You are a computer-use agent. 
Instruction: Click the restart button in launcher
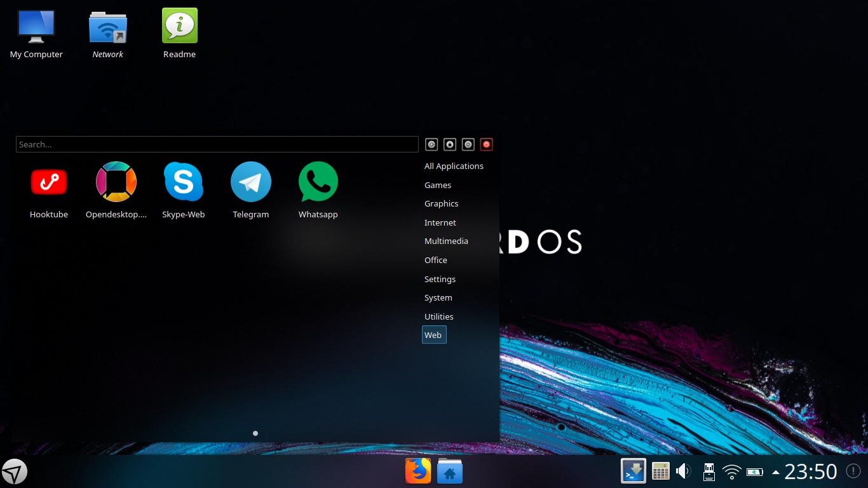468,145
